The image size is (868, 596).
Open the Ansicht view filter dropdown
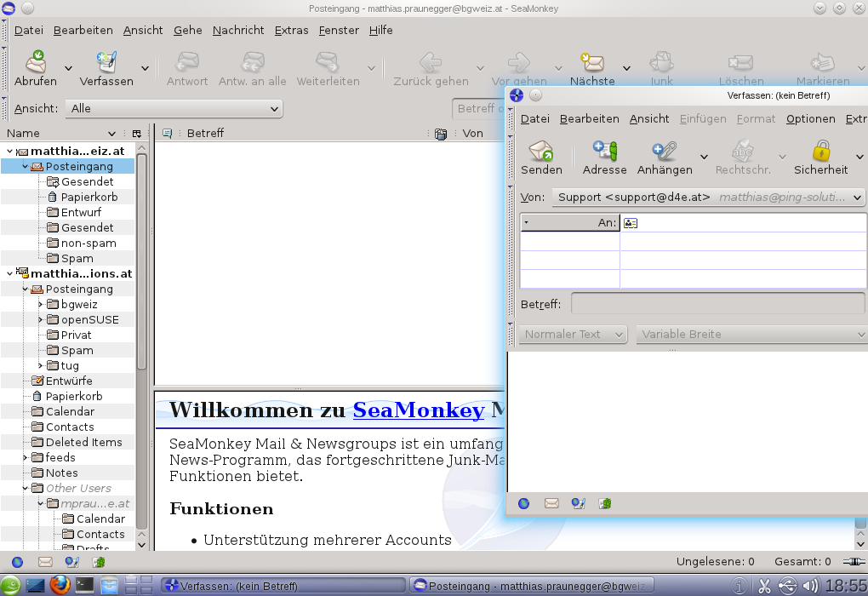174,109
